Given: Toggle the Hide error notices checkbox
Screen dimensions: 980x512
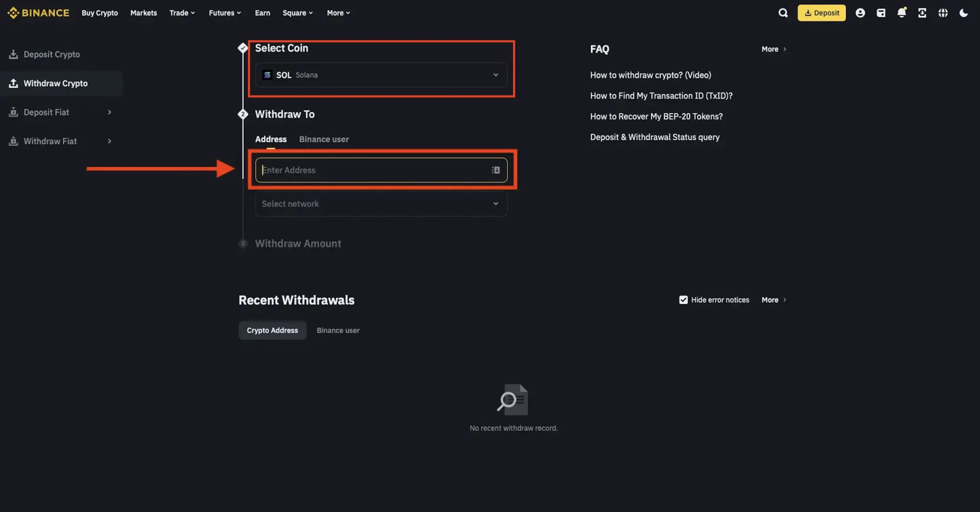Looking at the screenshot, I should coord(683,299).
